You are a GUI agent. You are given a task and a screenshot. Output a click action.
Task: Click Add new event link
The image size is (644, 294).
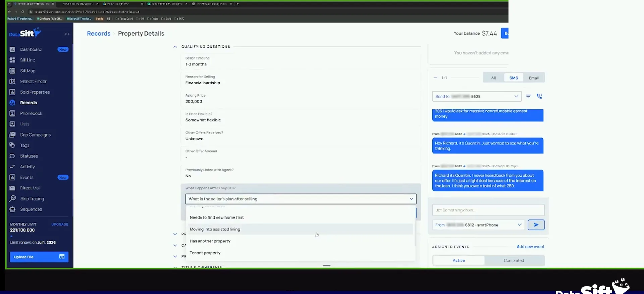pos(530,247)
